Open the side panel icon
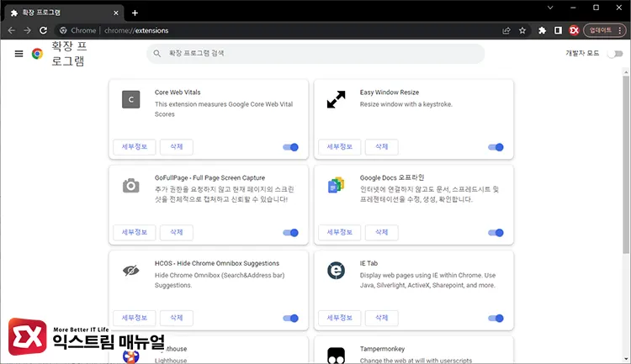Viewport: 631px width, 364px height. [x=558, y=30]
